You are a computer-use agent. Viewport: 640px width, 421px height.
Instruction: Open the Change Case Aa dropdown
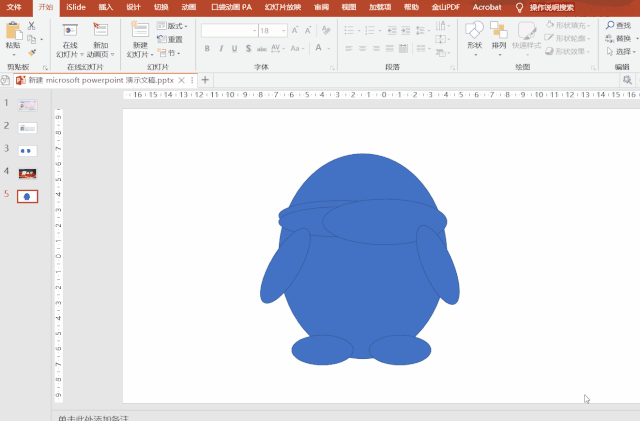[297, 49]
